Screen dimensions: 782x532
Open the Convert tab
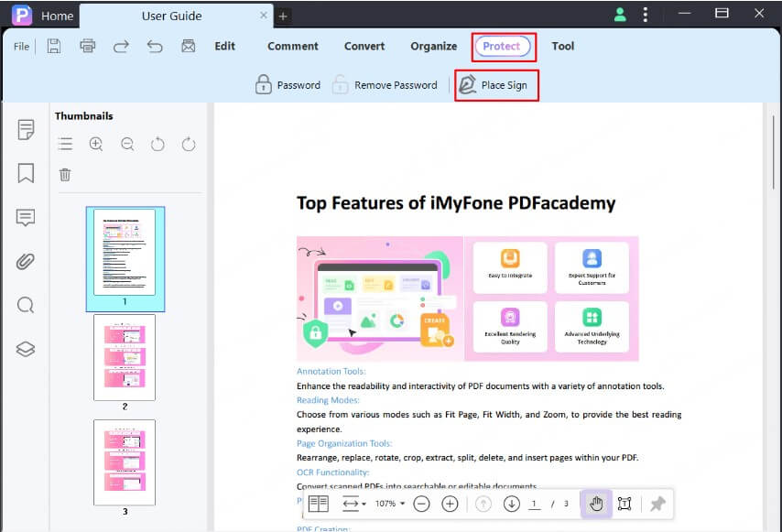[x=364, y=47]
